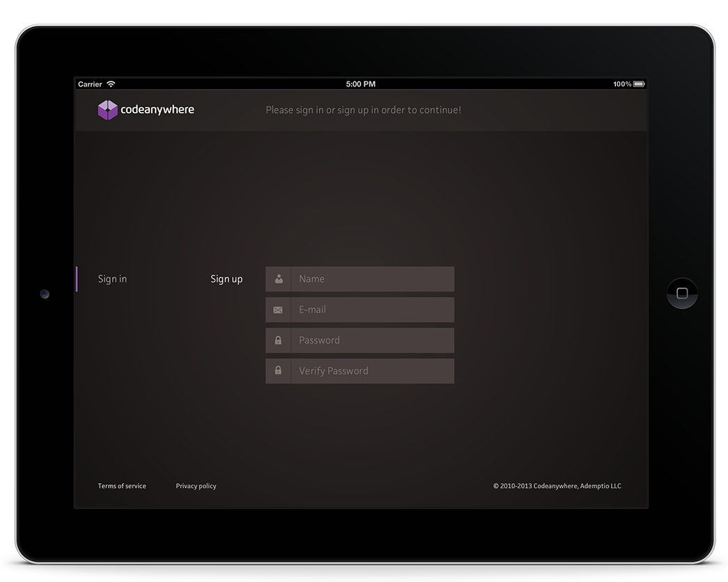This screenshot has height=582, width=728.
Task: Focus the Name input field
Action: 360,279
